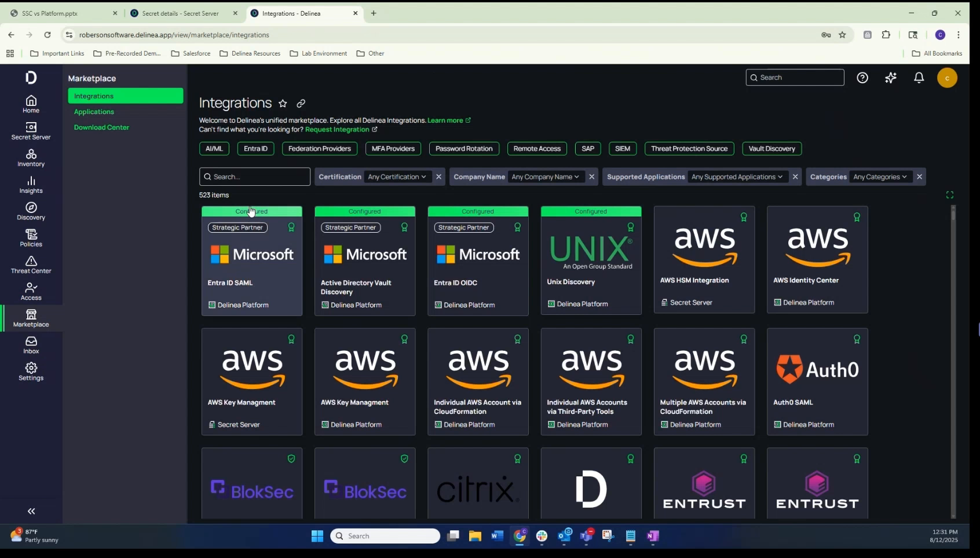This screenshot has height=558, width=980.
Task: Favorite the Integrations page star icon
Action: pyautogui.click(x=283, y=103)
